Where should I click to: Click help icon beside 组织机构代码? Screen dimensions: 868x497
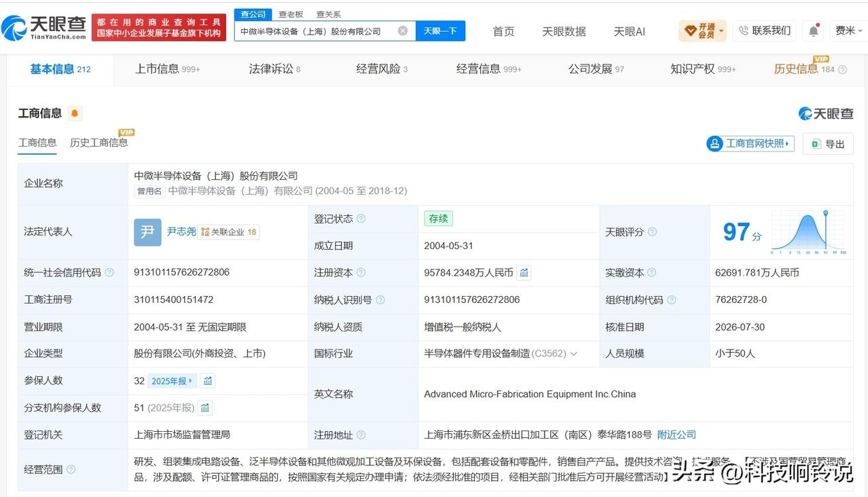point(671,300)
